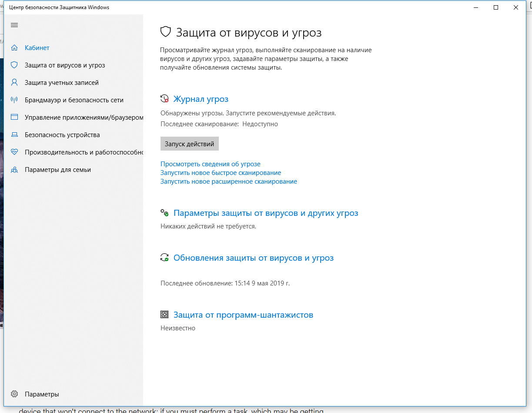Open Кабинет home icon in sidebar

(14, 47)
